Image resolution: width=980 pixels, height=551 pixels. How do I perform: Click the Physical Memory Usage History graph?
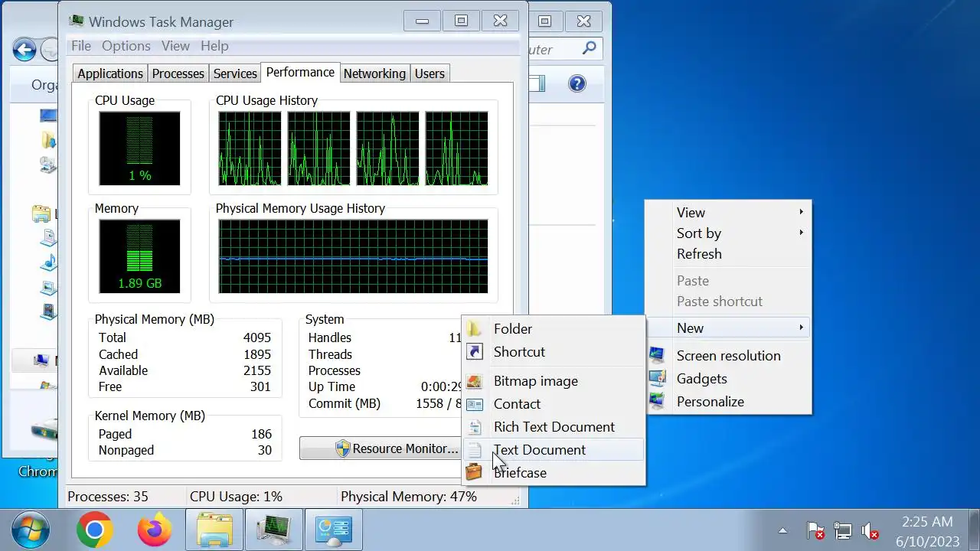[353, 256]
